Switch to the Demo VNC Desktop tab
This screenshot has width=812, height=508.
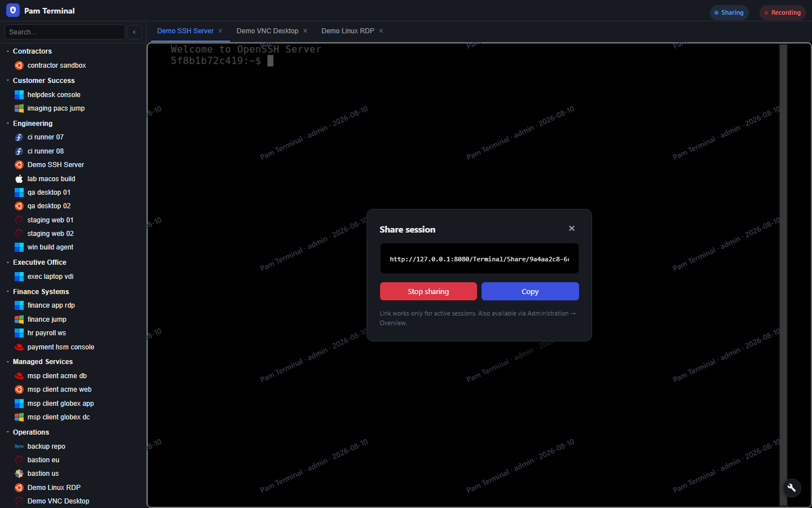(x=267, y=31)
